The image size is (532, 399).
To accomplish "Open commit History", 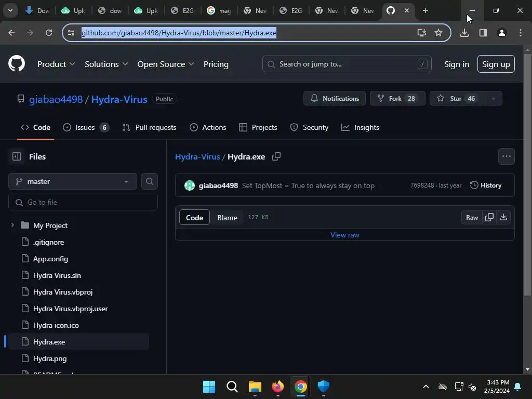I will (486, 185).
